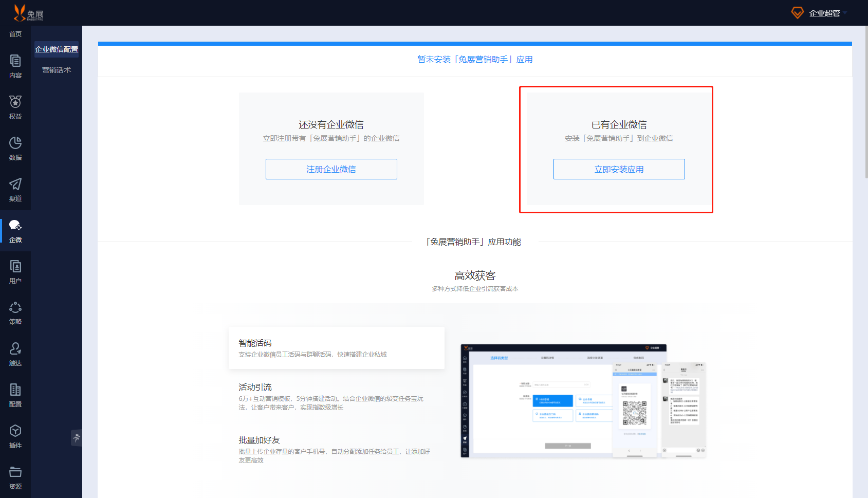Click the 已有企业微信 heading
Screen dimensions: 868x498
pyautogui.click(x=619, y=125)
